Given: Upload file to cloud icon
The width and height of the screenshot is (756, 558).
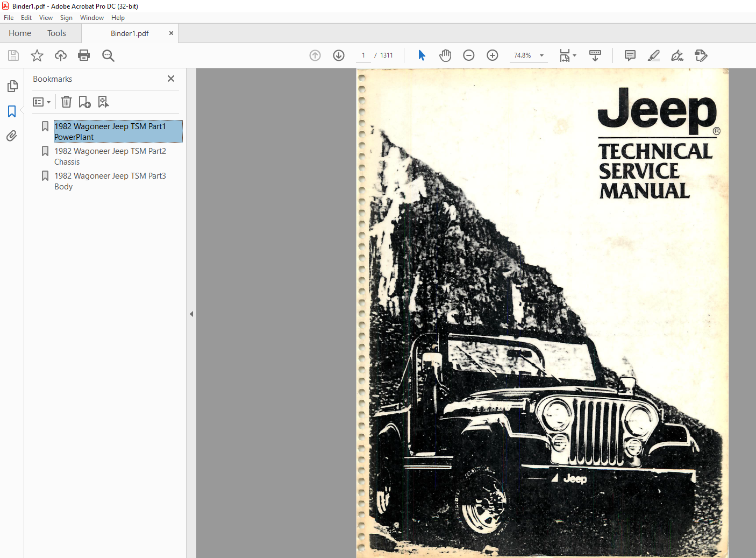Looking at the screenshot, I should tap(61, 55).
